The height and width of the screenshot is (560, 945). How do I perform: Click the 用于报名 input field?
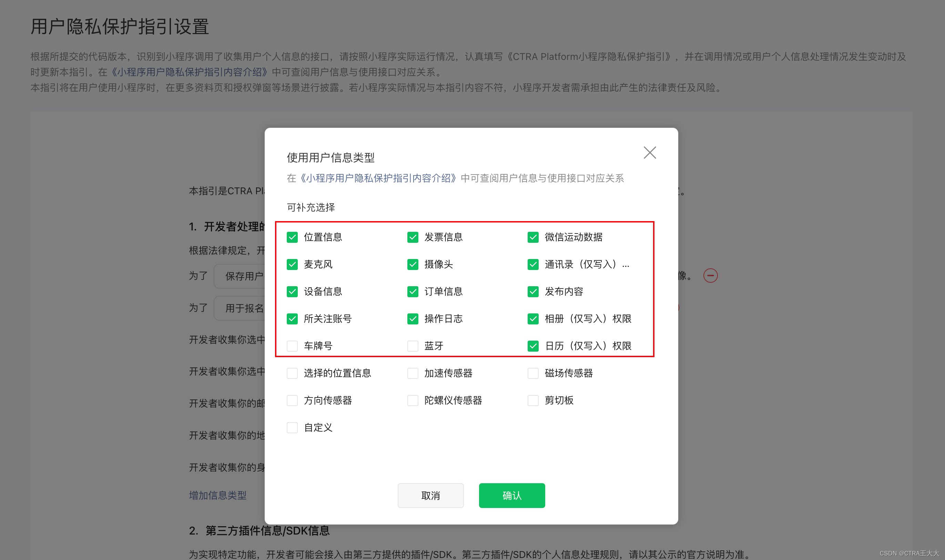click(240, 308)
